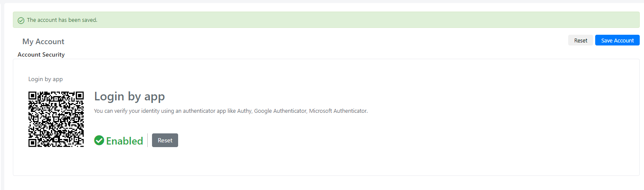Reset app login using the grey Reset button
Screen dimensions: 644x190
[x=165, y=140]
